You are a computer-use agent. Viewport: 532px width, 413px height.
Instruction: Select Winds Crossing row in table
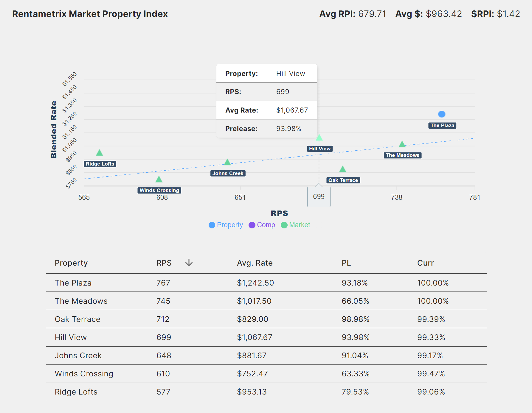pyautogui.click(x=84, y=374)
